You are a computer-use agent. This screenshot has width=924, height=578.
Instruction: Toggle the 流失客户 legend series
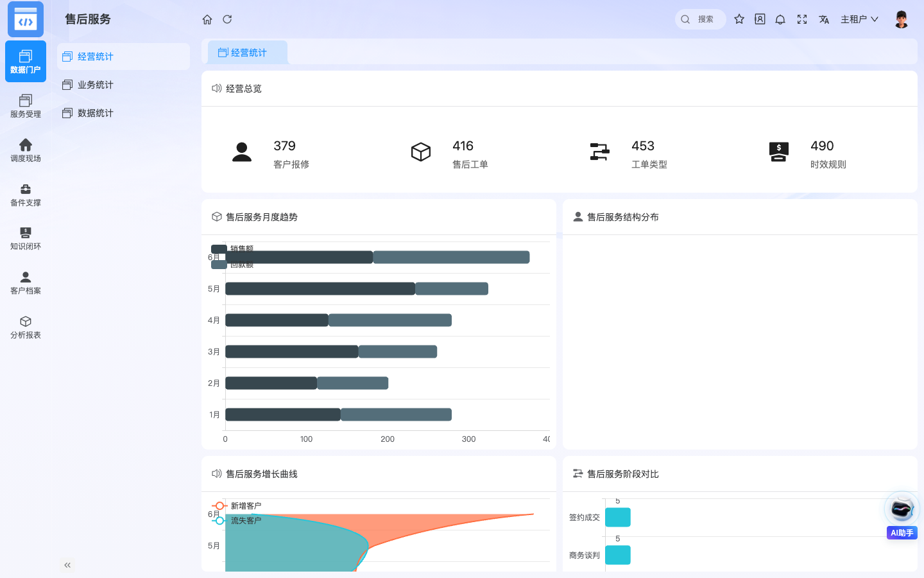[x=236, y=520]
